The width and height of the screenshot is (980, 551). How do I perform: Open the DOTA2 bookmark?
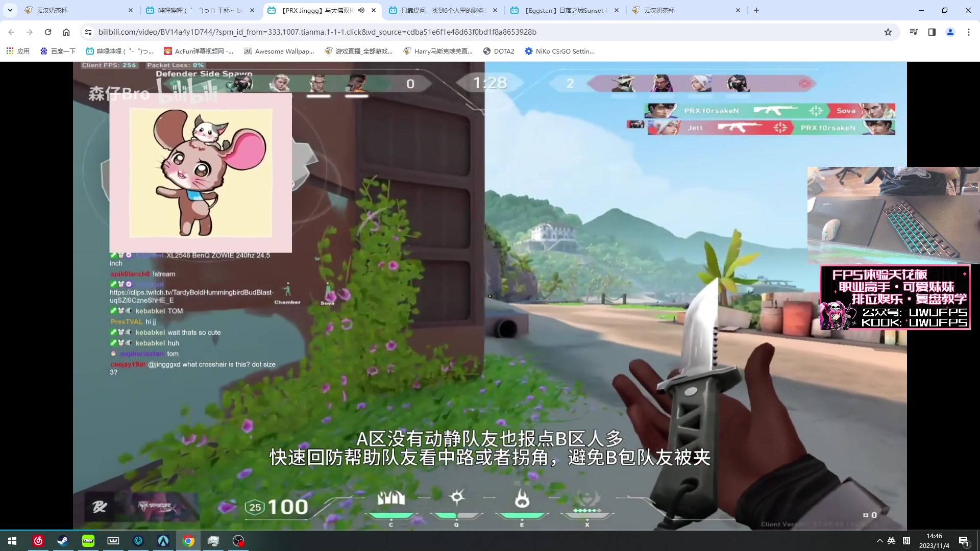[x=499, y=51]
